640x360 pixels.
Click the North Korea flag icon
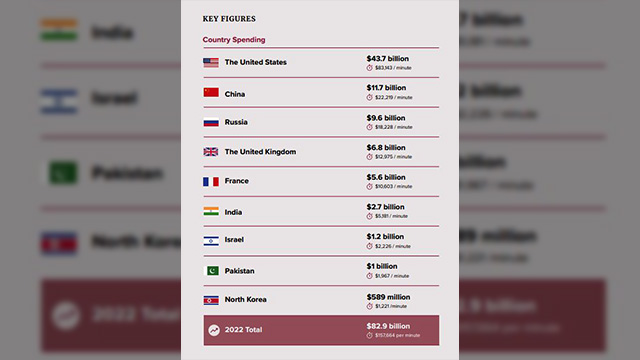pos(211,300)
